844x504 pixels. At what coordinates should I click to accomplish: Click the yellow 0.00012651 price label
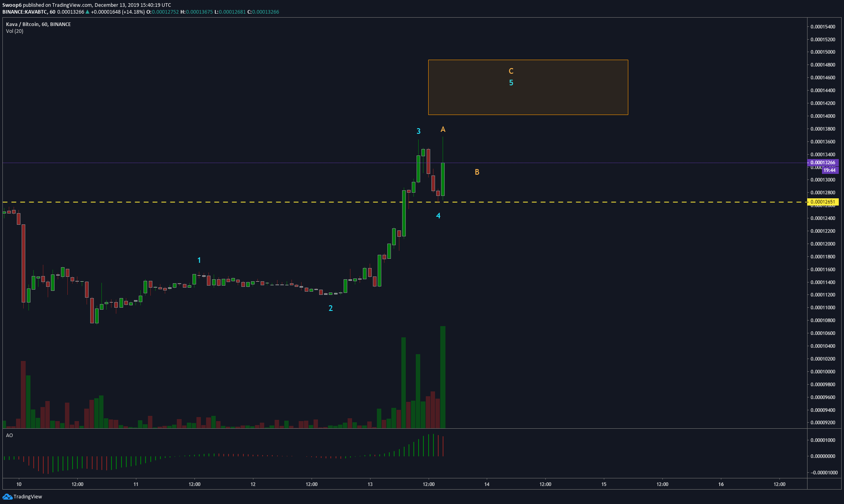click(823, 202)
